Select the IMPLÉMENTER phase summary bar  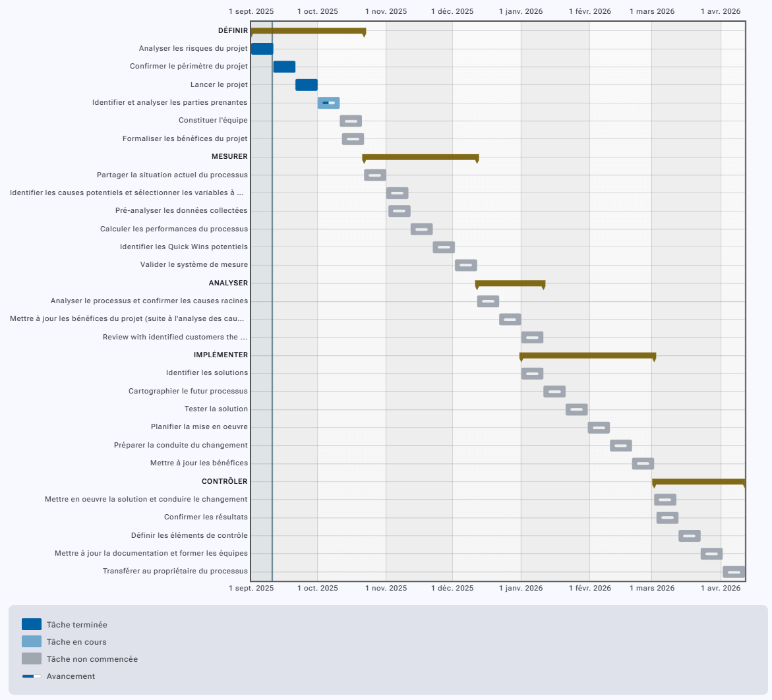pyautogui.click(x=587, y=355)
